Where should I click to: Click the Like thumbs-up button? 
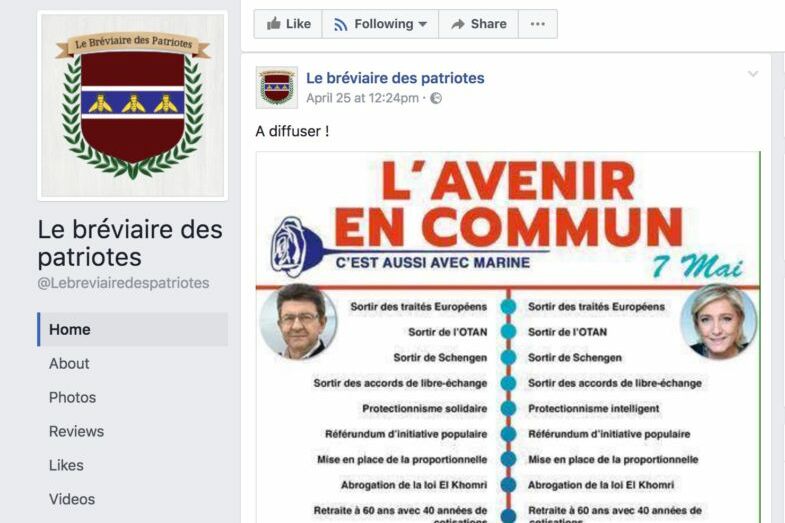tap(288, 24)
